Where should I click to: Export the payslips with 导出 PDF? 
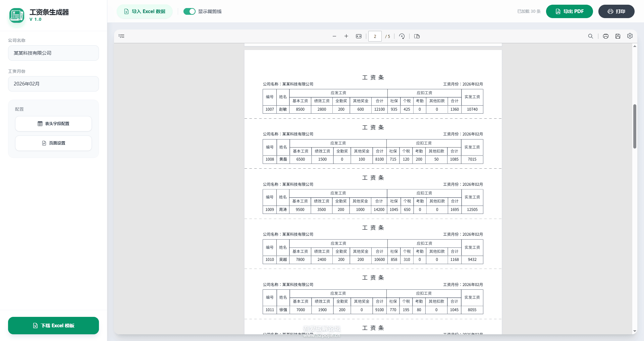tap(569, 11)
